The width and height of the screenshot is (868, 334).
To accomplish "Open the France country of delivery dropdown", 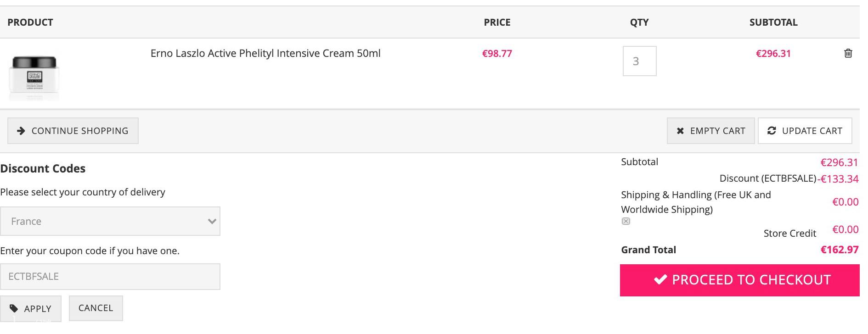I will click(110, 221).
